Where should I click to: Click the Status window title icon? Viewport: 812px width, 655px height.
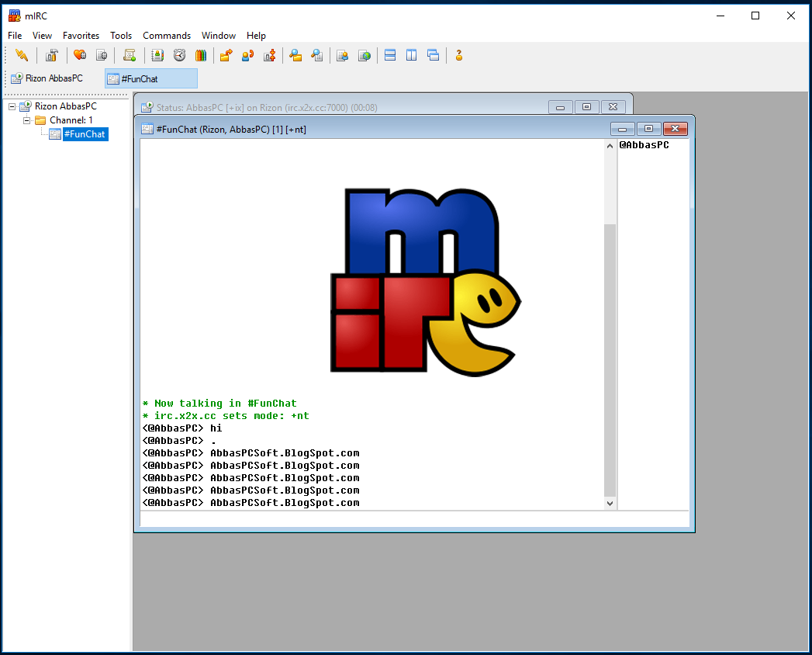pyautogui.click(x=147, y=107)
